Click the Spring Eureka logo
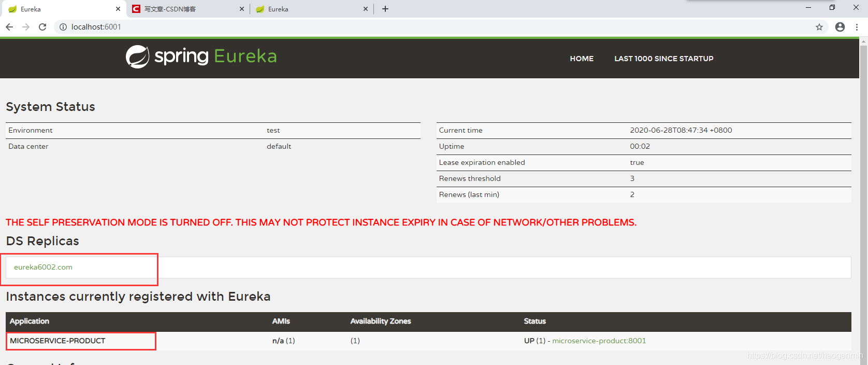This screenshot has height=365, width=868. [x=201, y=57]
